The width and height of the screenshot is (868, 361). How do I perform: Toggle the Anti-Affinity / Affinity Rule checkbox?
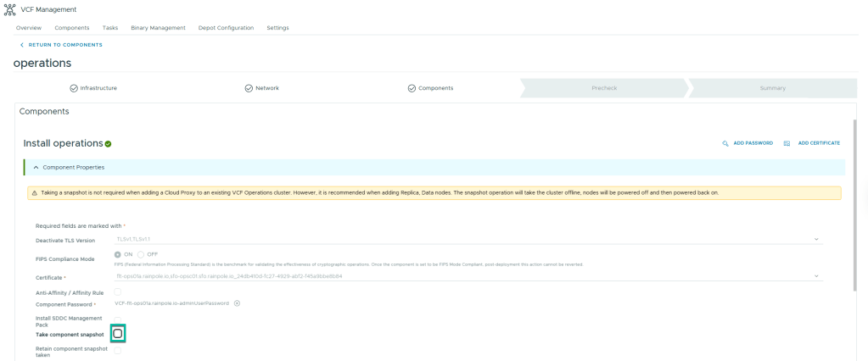(118, 292)
